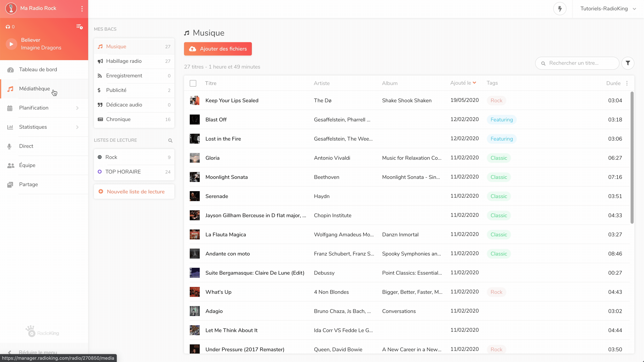Screen dimensions: 644x362
Task: Open the TOP HORAIRE playlist
Action: 134,172
